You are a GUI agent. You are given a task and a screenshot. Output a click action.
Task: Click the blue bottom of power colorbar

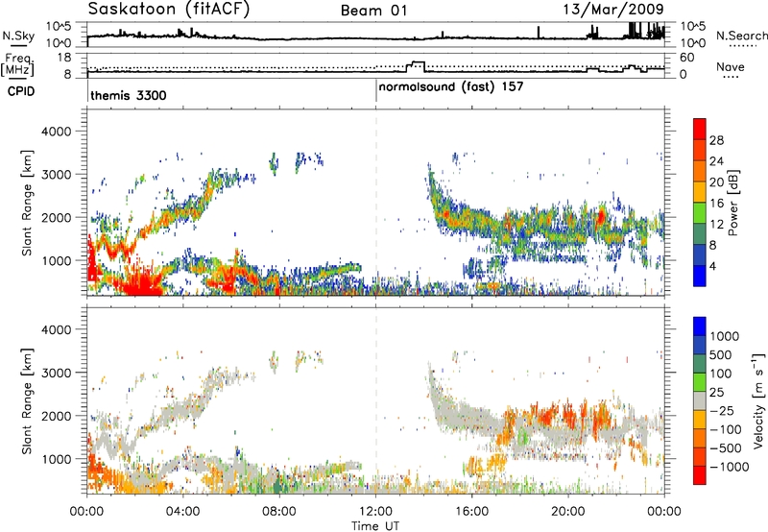coord(700,277)
